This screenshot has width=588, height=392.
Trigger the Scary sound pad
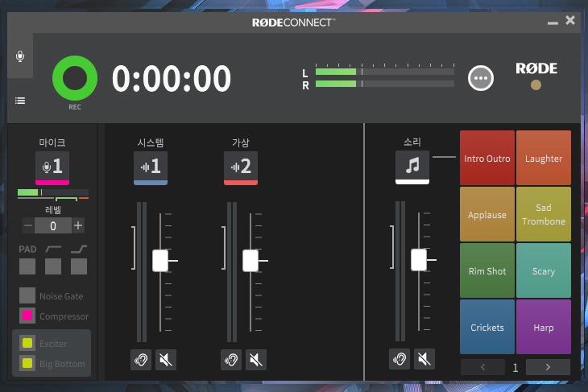tap(544, 270)
